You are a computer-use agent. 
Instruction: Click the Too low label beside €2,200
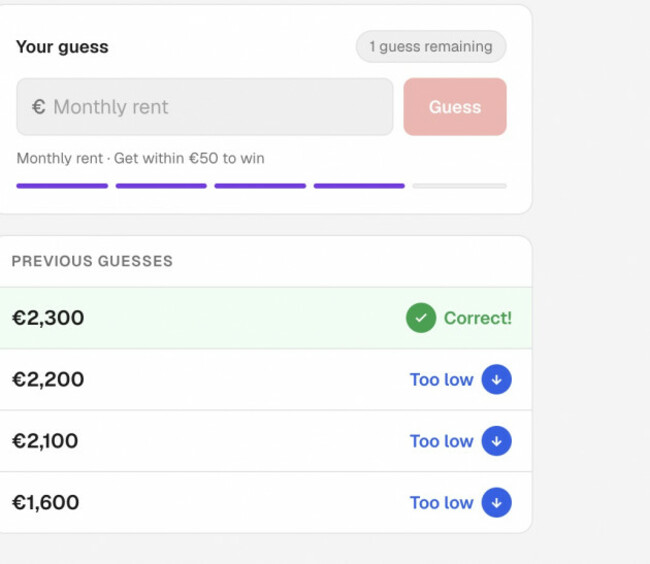441,380
